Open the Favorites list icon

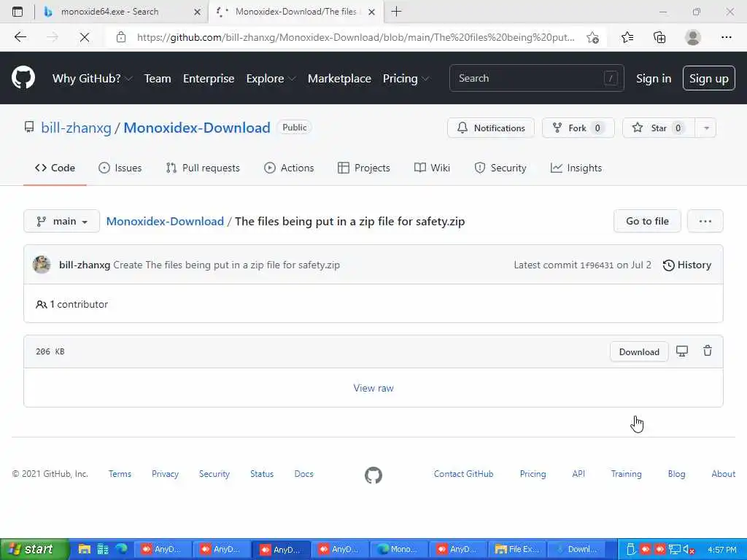pyautogui.click(x=627, y=37)
